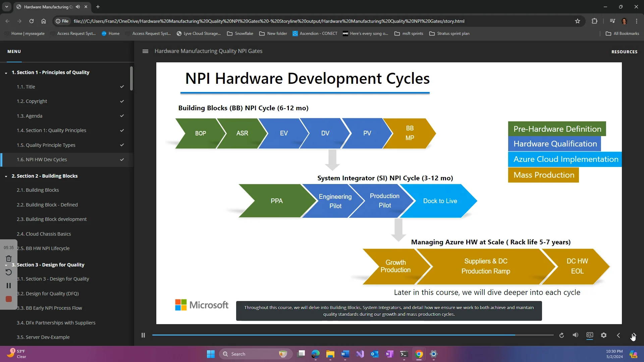Advance to the next slide arrow
Image resolution: width=644 pixels, height=362 pixels.
[x=633, y=335]
